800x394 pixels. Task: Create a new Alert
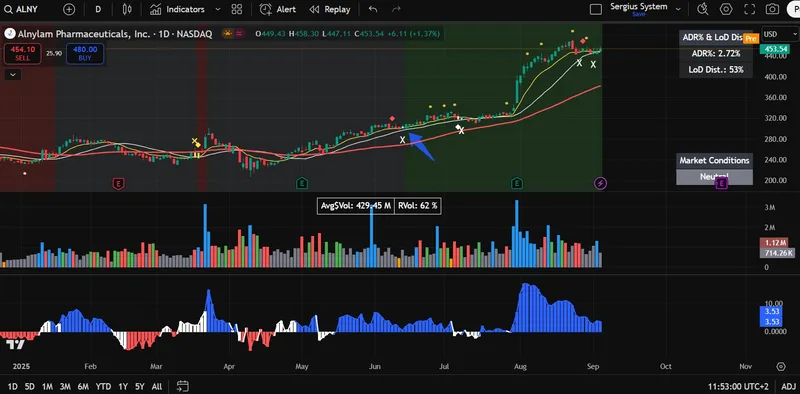coord(278,9)
